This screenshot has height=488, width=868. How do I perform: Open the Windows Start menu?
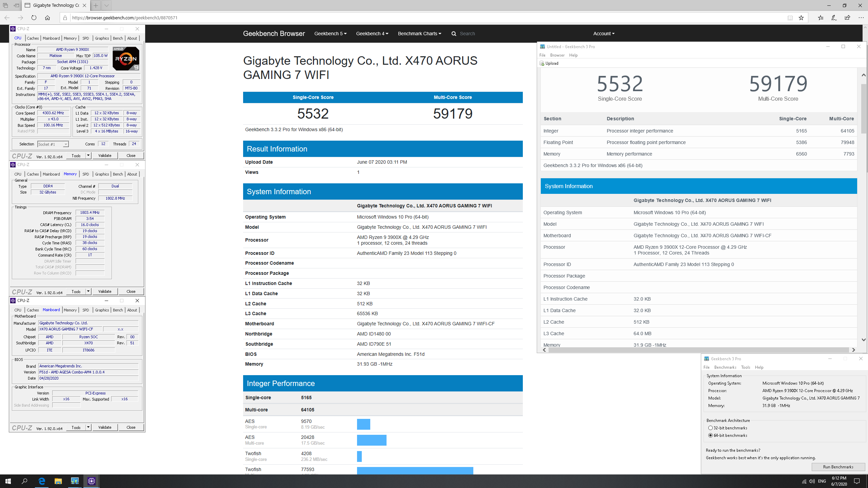click(8, 481)
